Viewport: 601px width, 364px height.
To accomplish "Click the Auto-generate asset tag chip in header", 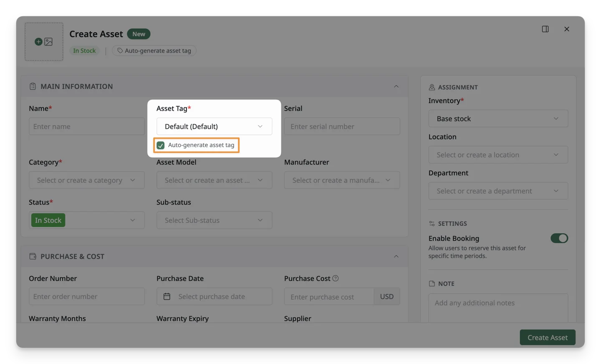I will pos(154,51).
